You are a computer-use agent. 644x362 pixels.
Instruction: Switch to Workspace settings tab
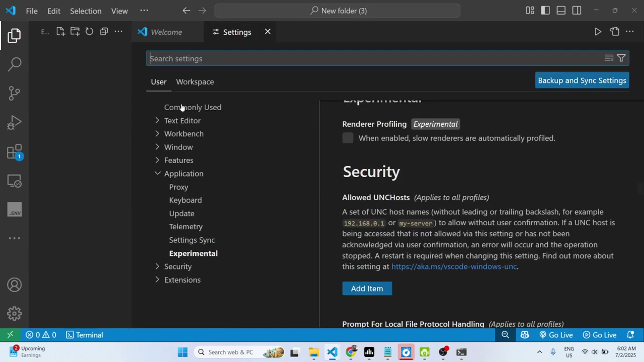195,82
